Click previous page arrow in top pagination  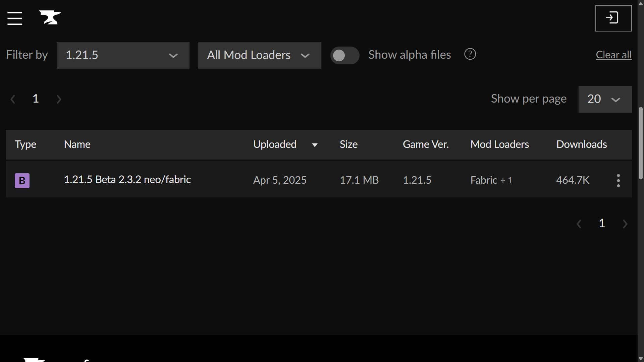(13, 99)
